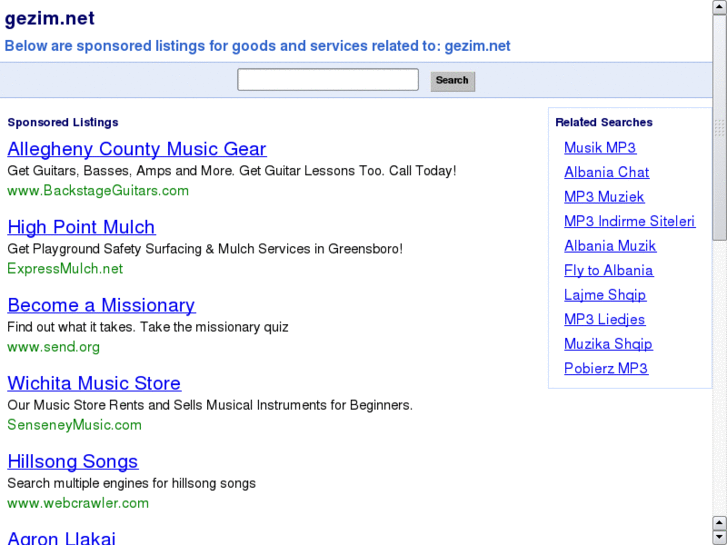
Task: Click the Related Searches heading
Action: pos(604,122)
